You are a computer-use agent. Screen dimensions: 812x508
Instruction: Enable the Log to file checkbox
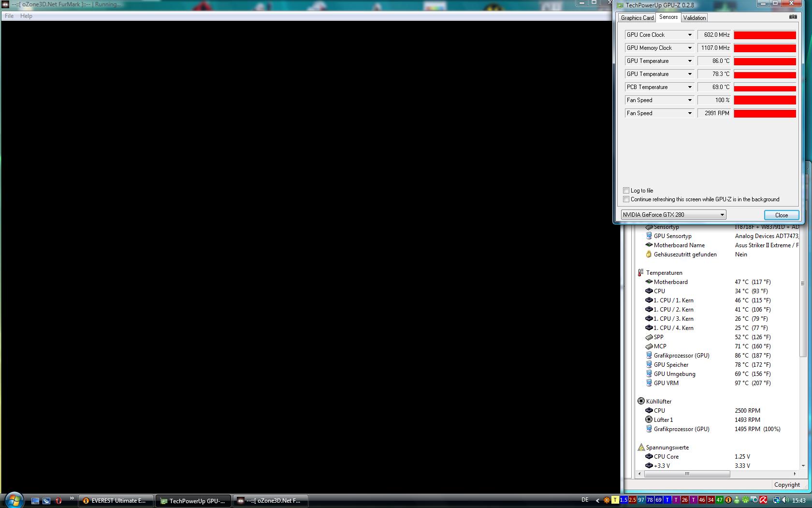(626, 191)
